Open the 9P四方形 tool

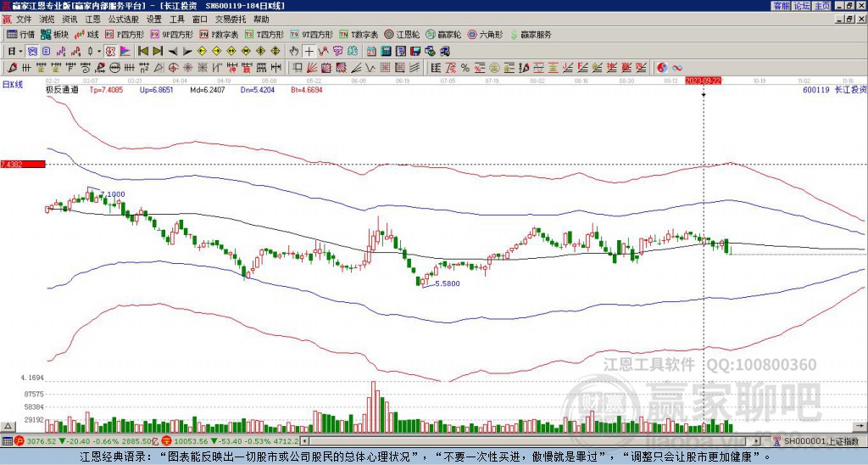(x=171, y=34)
